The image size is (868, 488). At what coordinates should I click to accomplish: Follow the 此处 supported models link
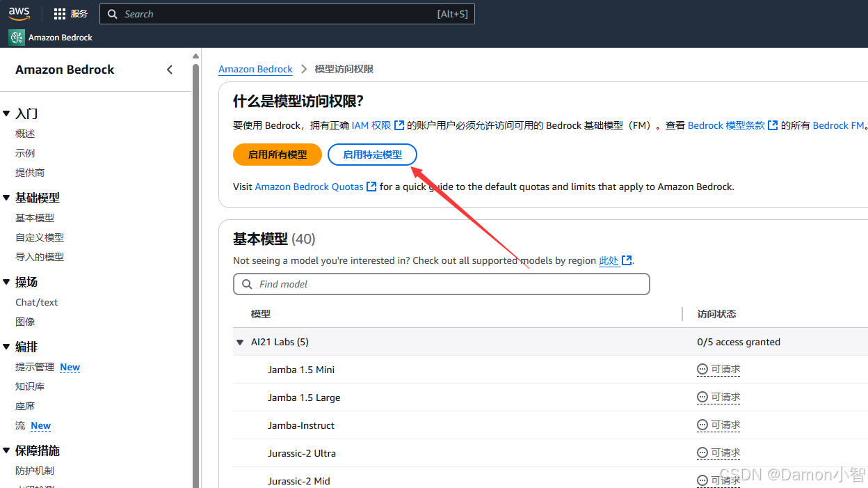[615, 260]
